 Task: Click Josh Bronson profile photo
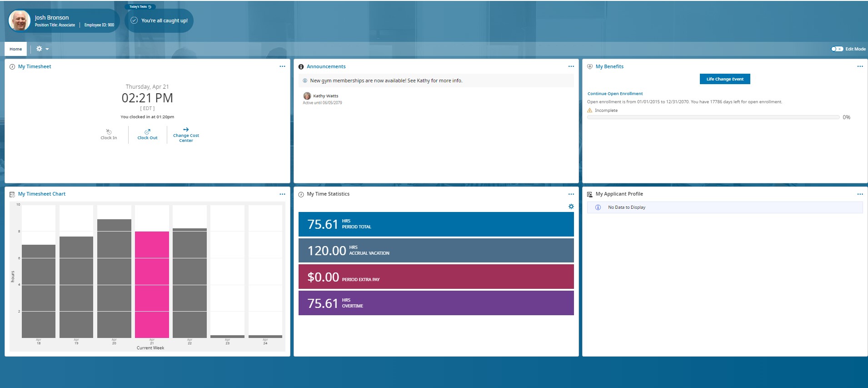click(x=20, y=20)
